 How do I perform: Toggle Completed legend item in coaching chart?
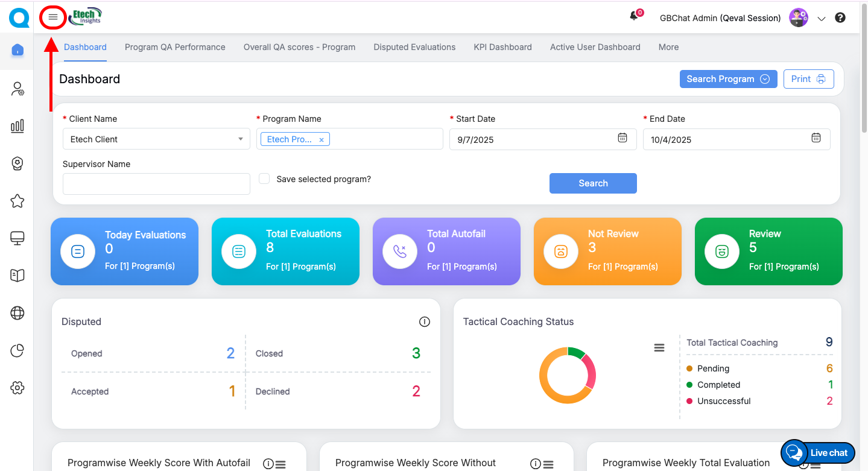pos(718,385)
